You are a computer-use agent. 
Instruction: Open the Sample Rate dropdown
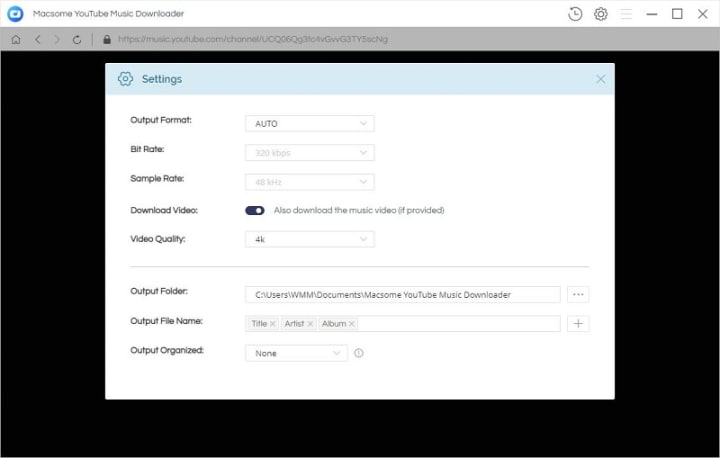(x=310, y=182)
